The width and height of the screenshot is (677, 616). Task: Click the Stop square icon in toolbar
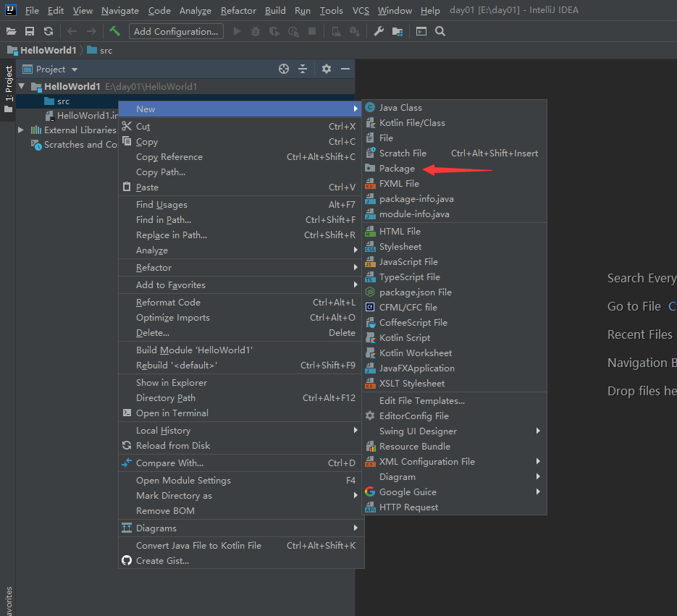tap(312, 32)
